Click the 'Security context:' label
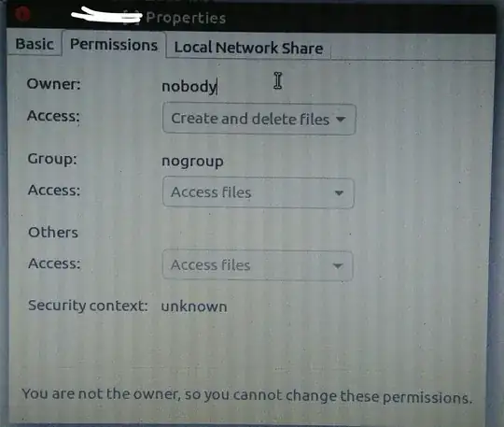Image resolution: width=504 pixels, height=427 pixels. click(88, 306)
